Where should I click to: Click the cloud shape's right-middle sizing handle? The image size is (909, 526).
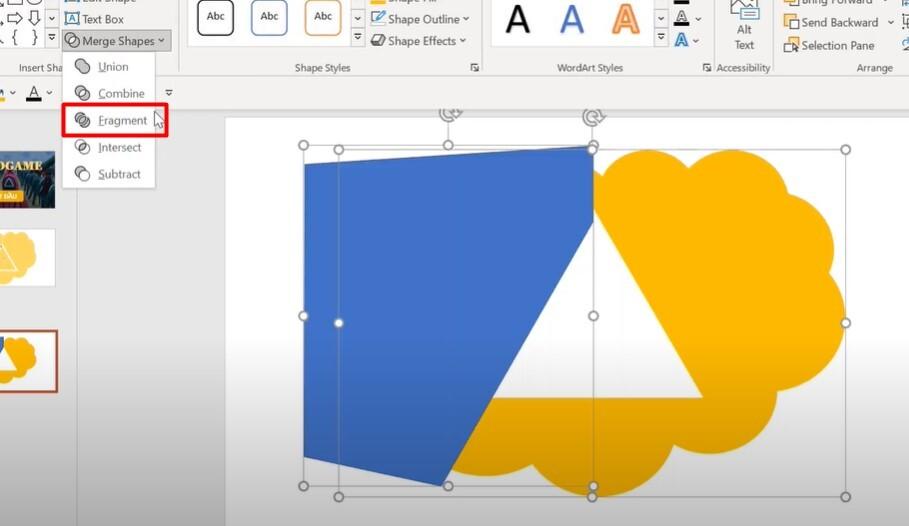845,323
